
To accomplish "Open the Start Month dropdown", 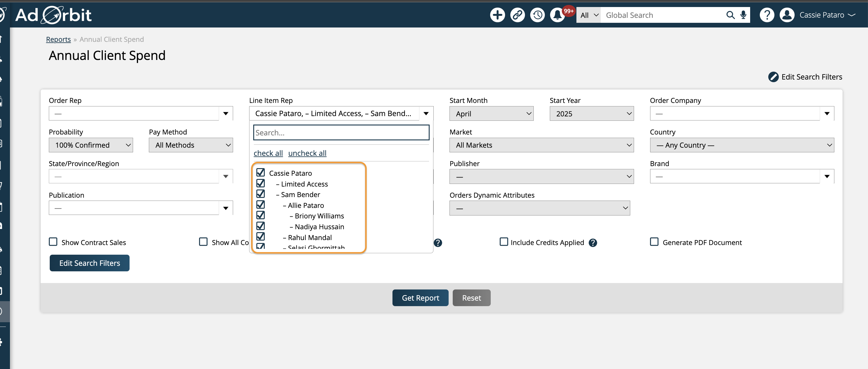I will click(x=491, y=113).
